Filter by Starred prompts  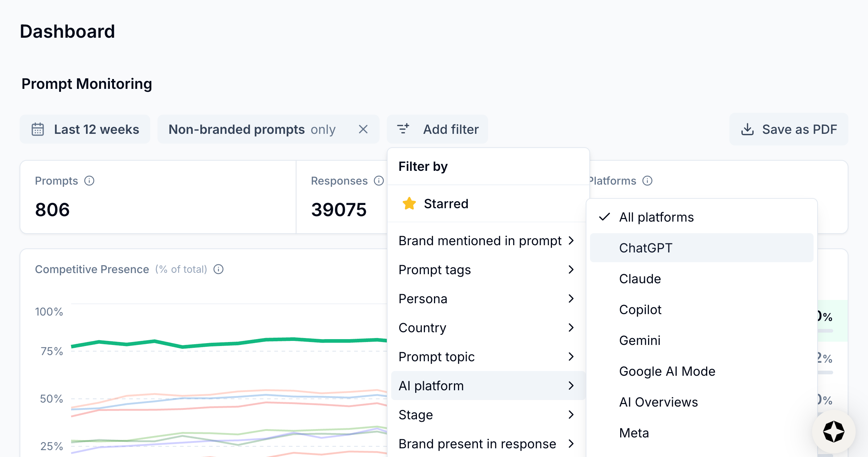click(446, 204)
